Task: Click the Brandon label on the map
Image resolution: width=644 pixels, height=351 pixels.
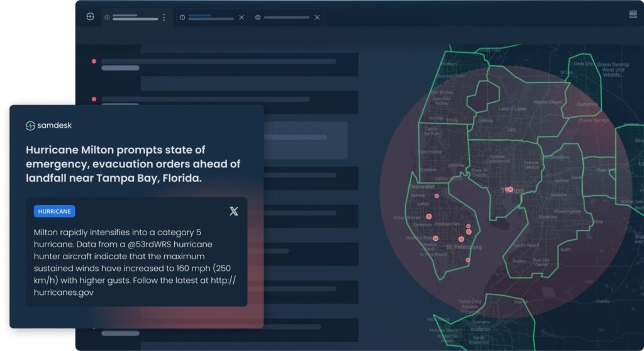Action: coord(558,195)
